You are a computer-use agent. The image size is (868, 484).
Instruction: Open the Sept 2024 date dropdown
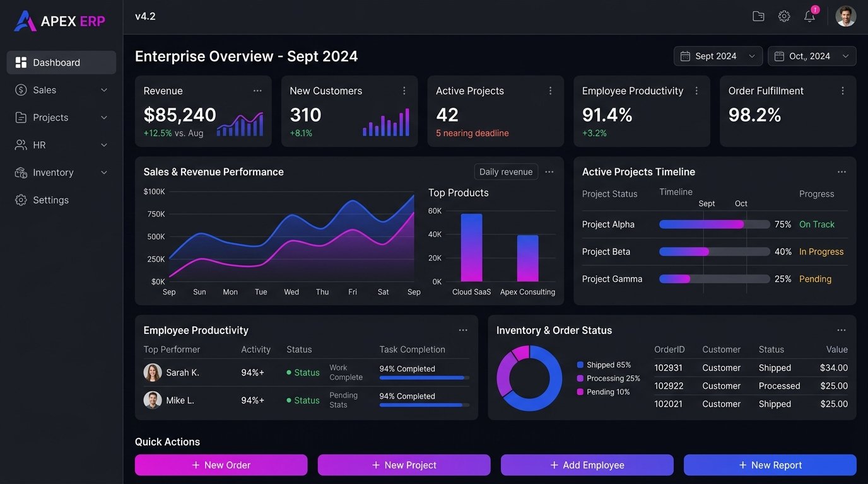pos(718,56)
